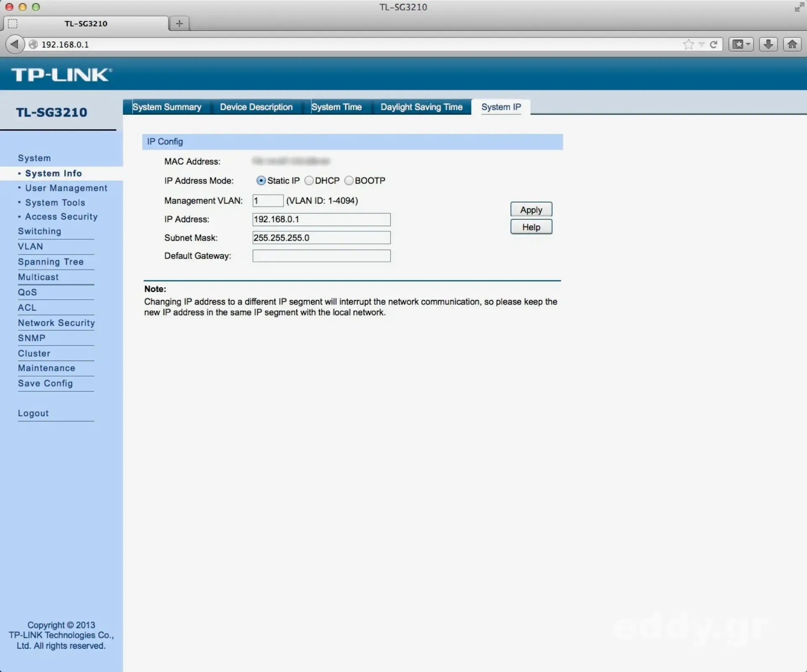Expand the Switching menu section
The image size is (807, 672).
[x=40, y=231]
